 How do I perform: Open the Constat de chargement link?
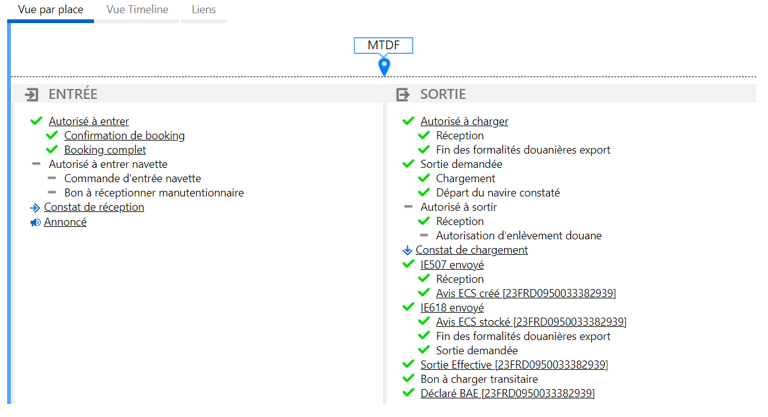point(472,250)
